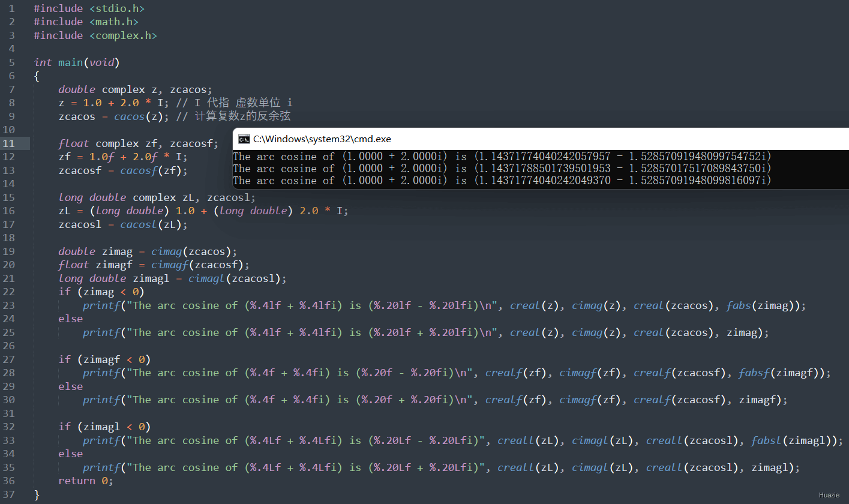The height and width of the screenshot is (504, 849).
Task: Click the "if (zimag < 0)" condition
Action: [x=101, y=292]
